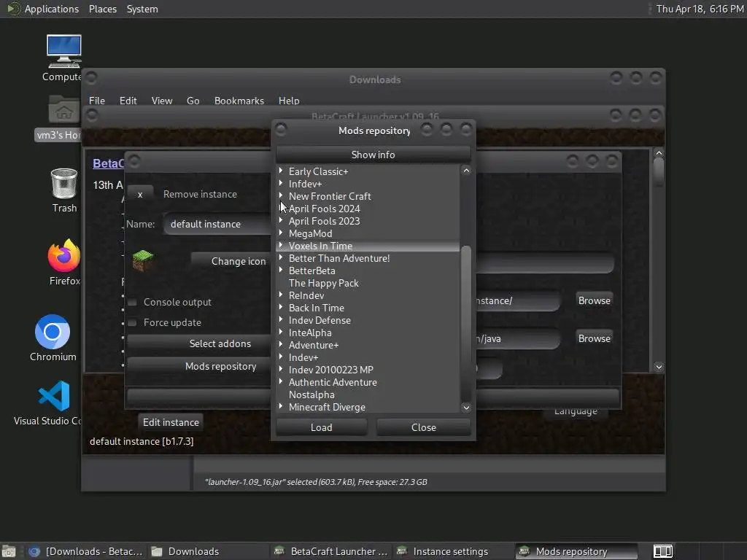Expand the Better Than Adventure! entry
The height and width of the screenshot is (560, 747).
281,257
